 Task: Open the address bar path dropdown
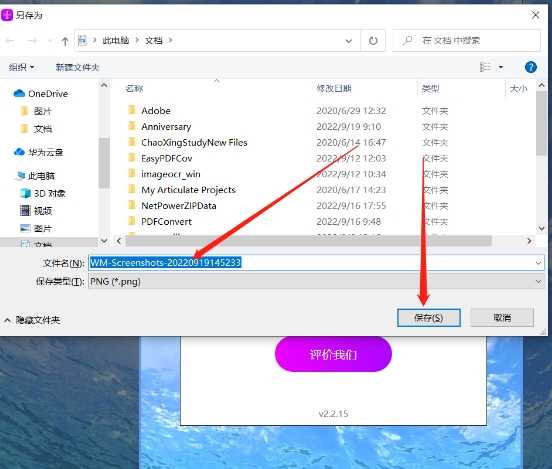click(349, 41)
